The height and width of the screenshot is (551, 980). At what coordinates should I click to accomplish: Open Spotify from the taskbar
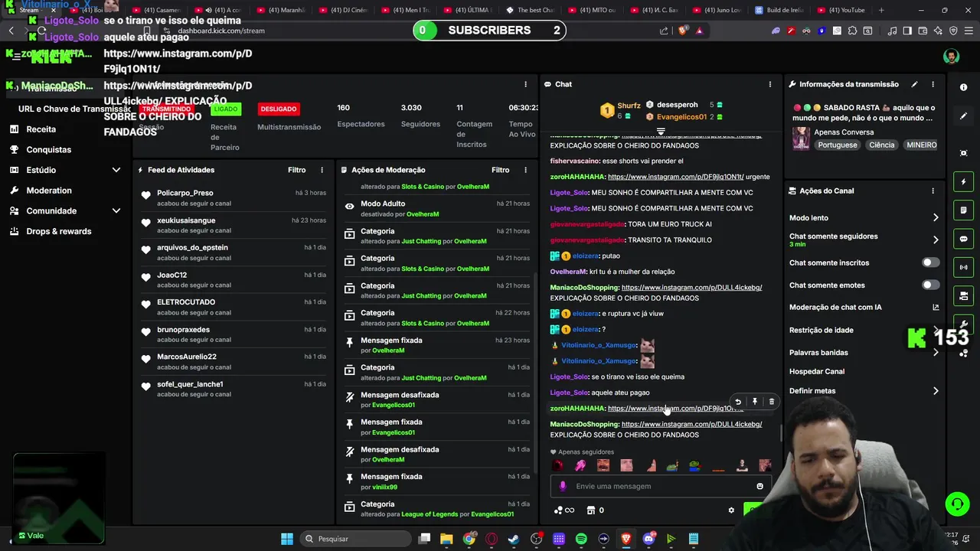(581, 539)
